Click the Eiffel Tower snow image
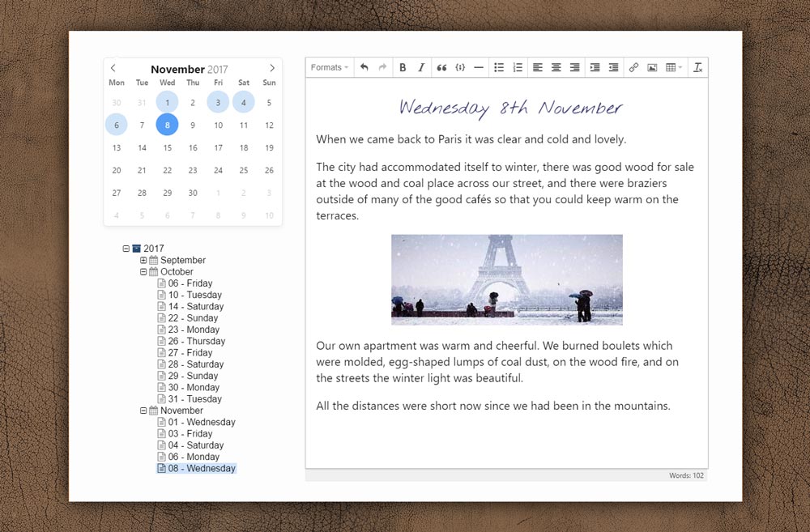Image resolution: width=810 pixels, height=532 pixels. tap(507, 280)
